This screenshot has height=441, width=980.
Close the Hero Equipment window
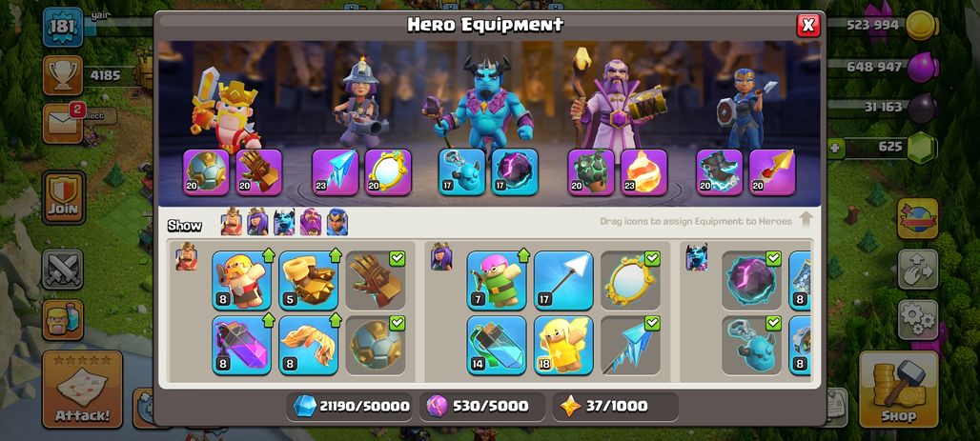pos(808,25)
